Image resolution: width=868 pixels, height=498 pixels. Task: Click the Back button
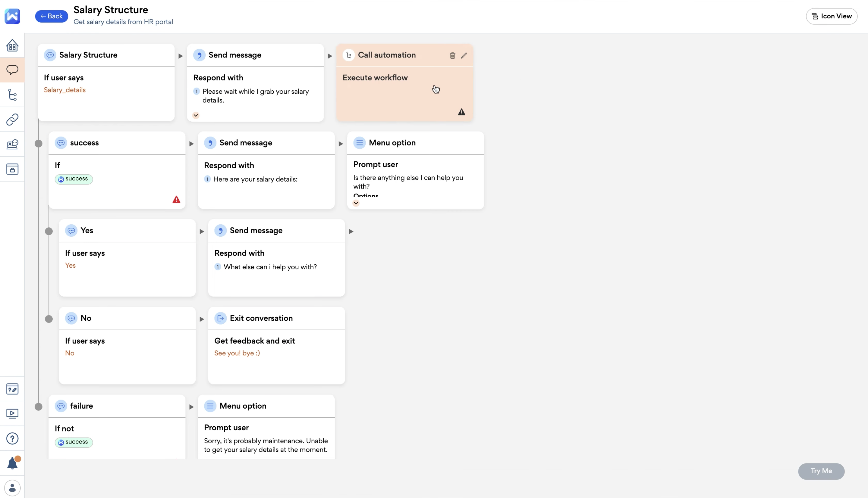tap(51, 16)
